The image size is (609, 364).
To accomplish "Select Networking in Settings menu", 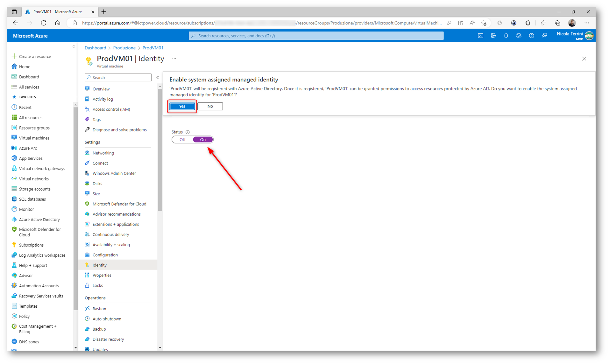I will (103, 153).
